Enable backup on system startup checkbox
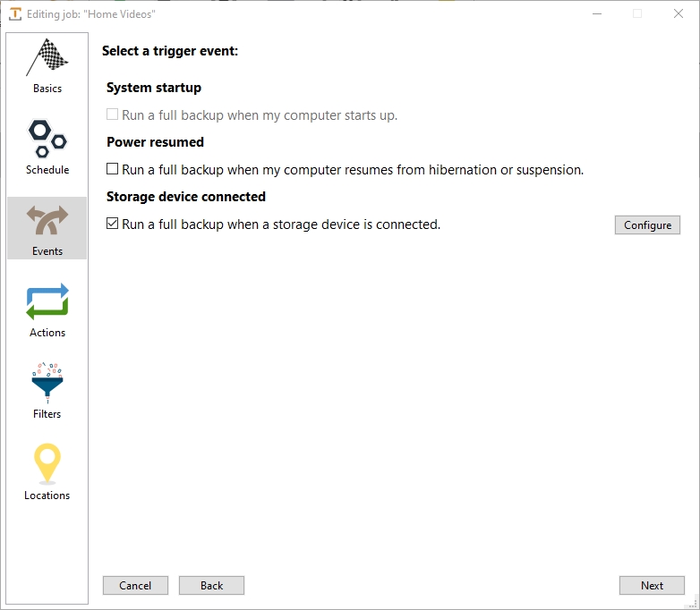Image resolution: width=700 pixels, height=610 pixels. pyautogui.click(x=112, y=114)
